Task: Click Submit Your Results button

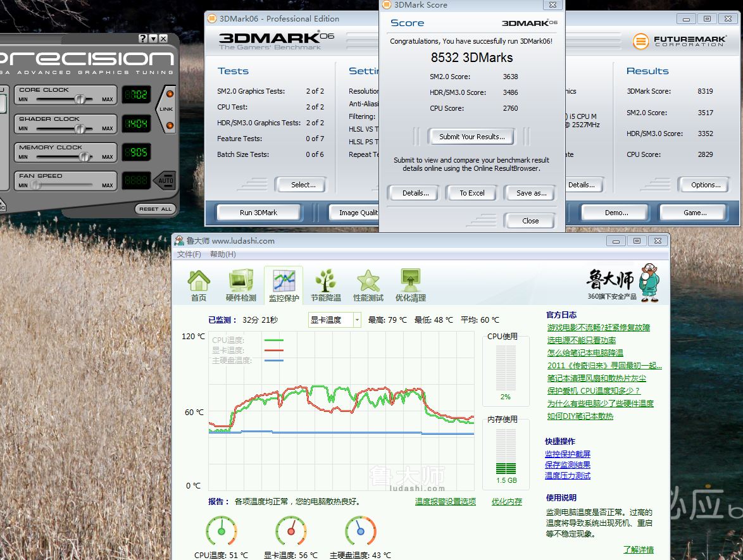Action: tap(472, 137)
